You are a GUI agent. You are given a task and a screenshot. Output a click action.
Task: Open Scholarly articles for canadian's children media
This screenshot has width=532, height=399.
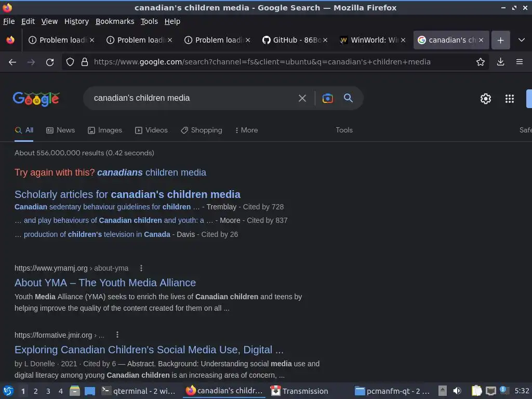click(x=127, y=194)
